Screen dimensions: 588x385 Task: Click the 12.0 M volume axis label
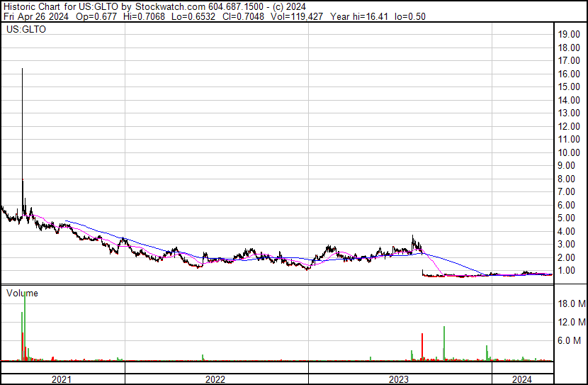point(572,322)
